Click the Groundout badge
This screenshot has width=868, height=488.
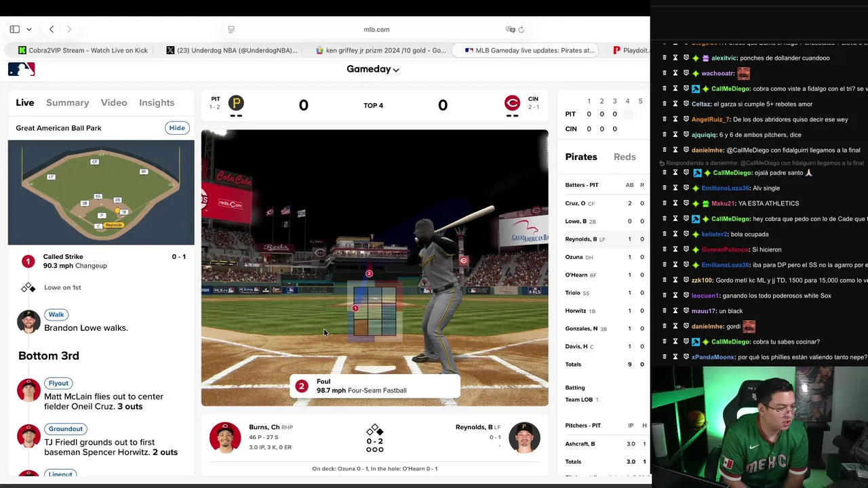[x=66, y=429]
